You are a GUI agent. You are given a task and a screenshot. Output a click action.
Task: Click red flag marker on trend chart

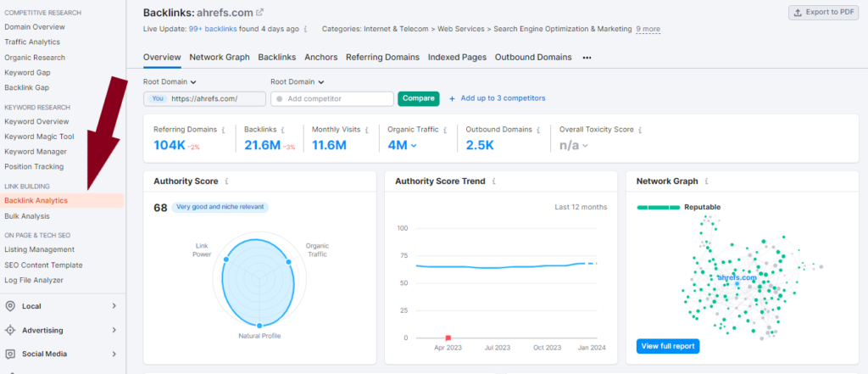448,338
